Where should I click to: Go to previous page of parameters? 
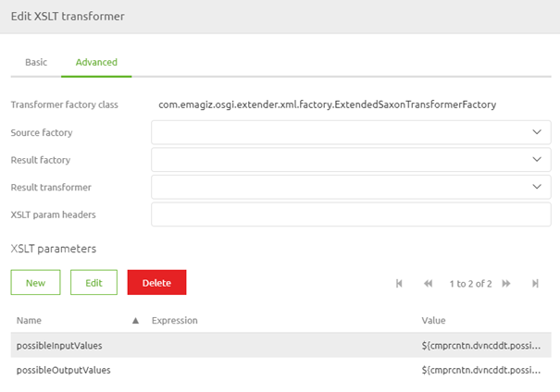[428, 284]
